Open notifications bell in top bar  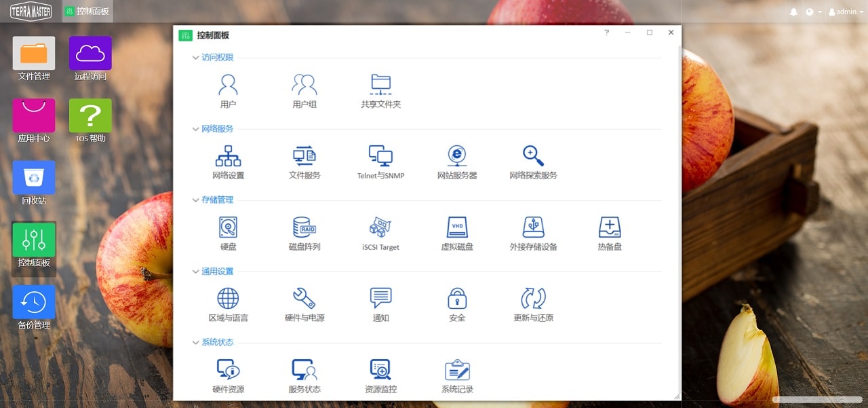click(793, 12)
